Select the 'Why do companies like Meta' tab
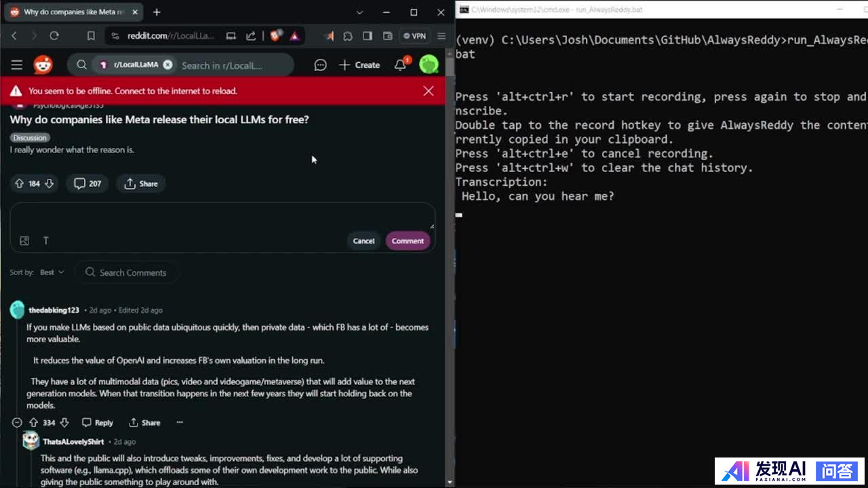Image resolution: width=868 pixels, height=488 pixels. tap(73, 12)
